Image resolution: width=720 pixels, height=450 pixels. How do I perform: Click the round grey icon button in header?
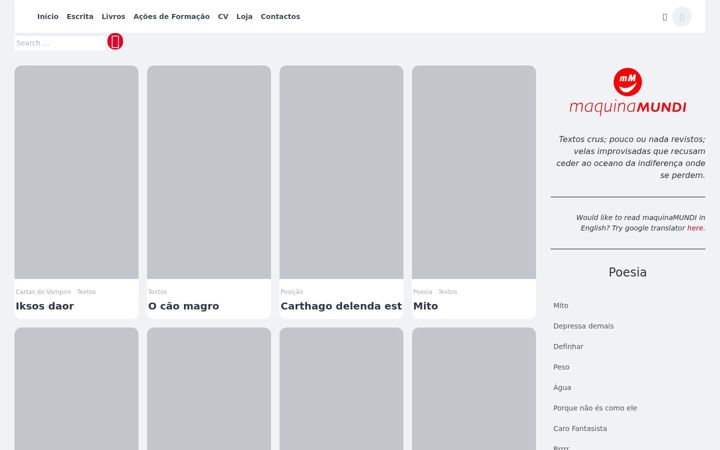coord(682,17)
